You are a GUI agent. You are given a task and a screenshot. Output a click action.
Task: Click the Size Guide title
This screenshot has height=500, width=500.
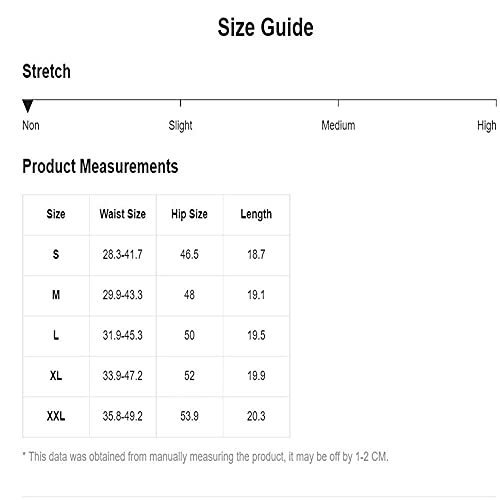tap(265, 27)
